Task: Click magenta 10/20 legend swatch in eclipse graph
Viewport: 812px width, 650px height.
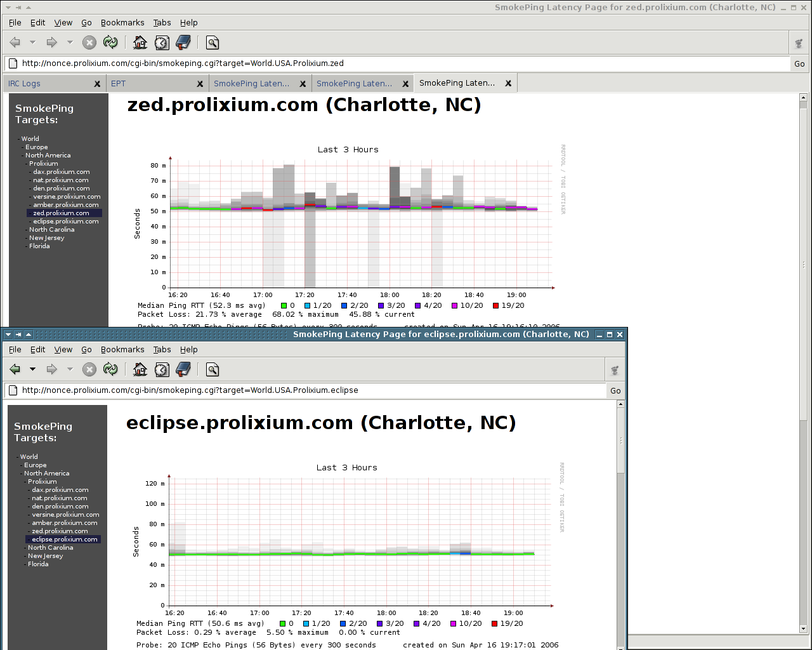Action: [x=454, y=624]
